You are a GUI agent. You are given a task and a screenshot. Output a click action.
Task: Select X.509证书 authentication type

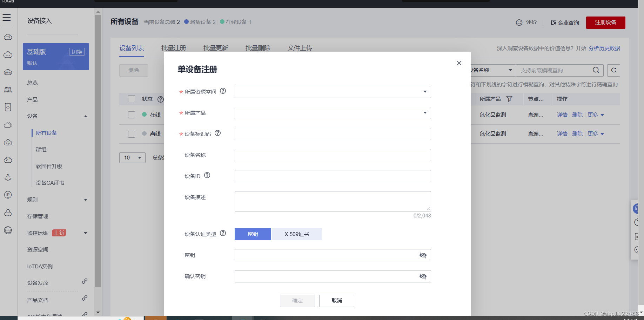297,234
